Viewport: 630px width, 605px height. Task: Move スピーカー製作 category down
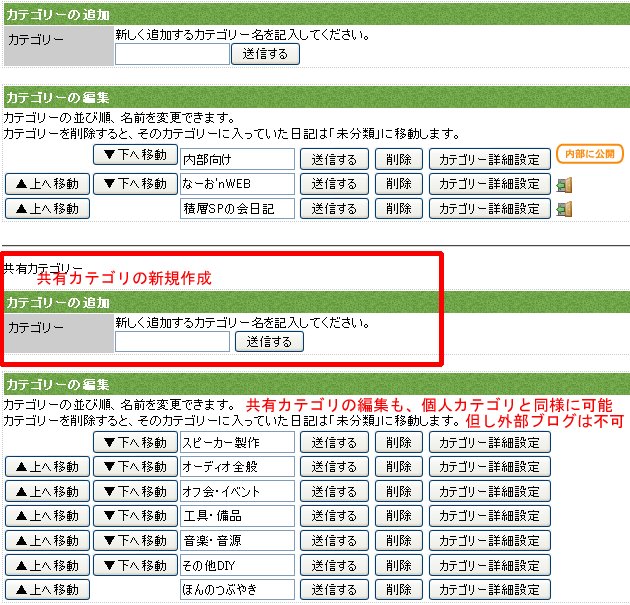[134, 442]
